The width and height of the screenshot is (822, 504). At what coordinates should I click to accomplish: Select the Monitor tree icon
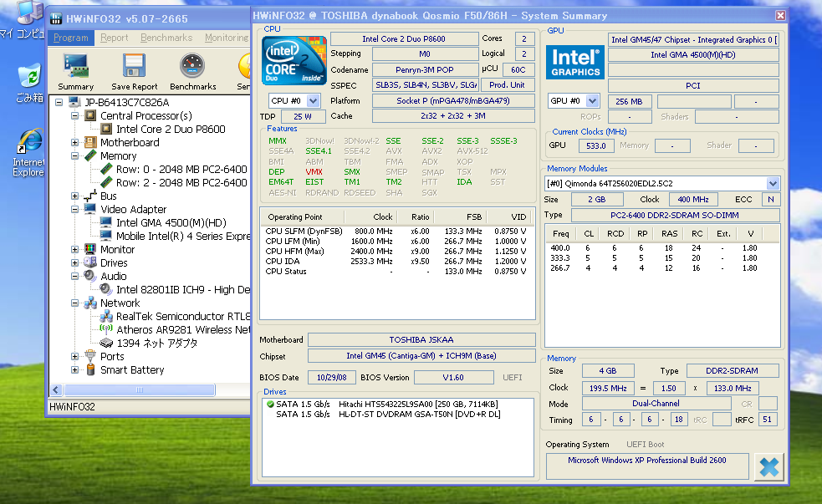click(90, 249)
